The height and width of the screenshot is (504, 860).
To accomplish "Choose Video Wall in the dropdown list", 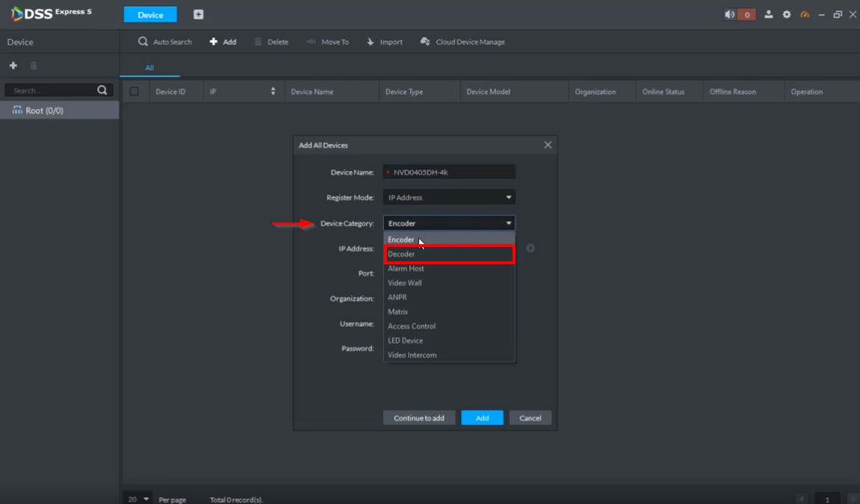I will pos(405,283).
